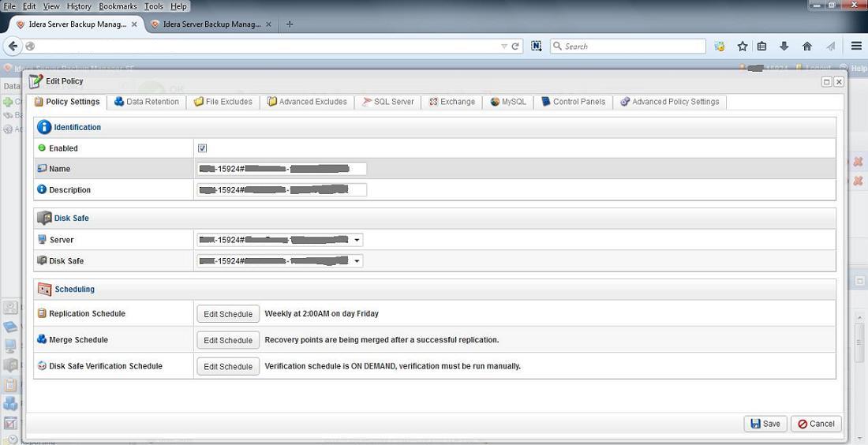Select the SQL Server tab
This screenshot has height=445, width=868.
coord(388,102)
